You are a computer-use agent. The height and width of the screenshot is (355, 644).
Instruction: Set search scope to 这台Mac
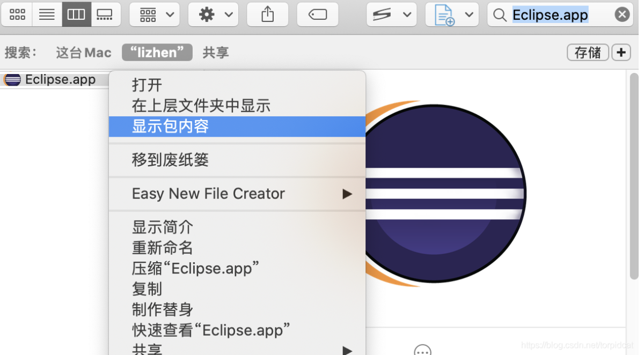(x=84, y=53)
